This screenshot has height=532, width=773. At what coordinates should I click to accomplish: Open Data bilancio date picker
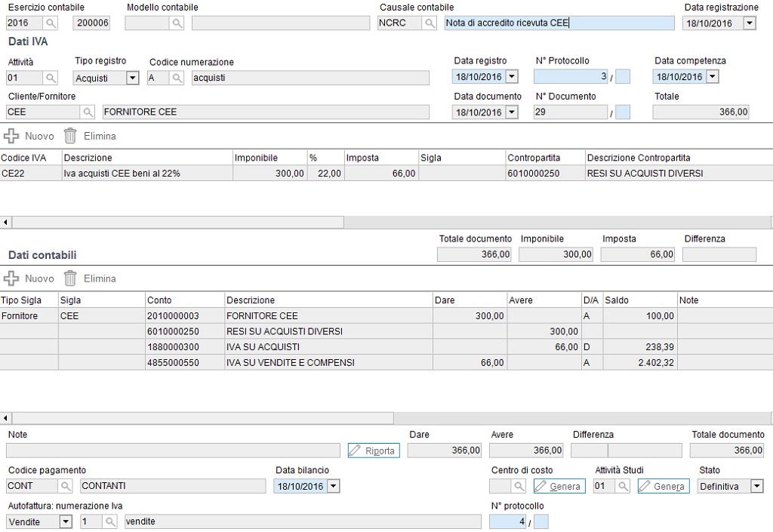[334, 486]
